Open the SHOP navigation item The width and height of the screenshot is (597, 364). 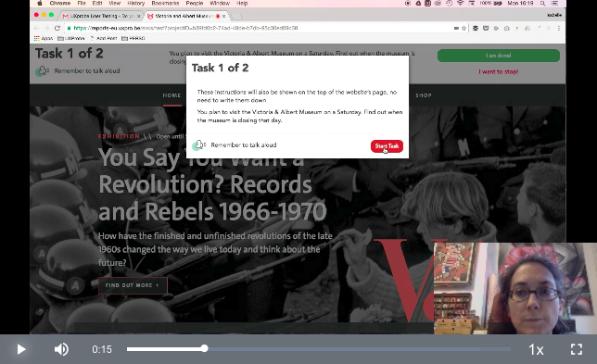coord(424,95)
